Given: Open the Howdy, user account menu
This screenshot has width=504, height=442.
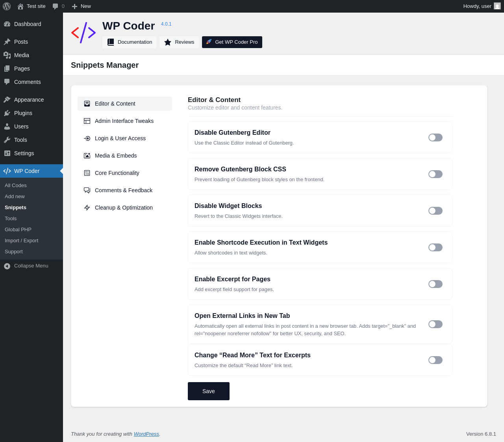Looking at the screenshot, I should click(482, 6).
